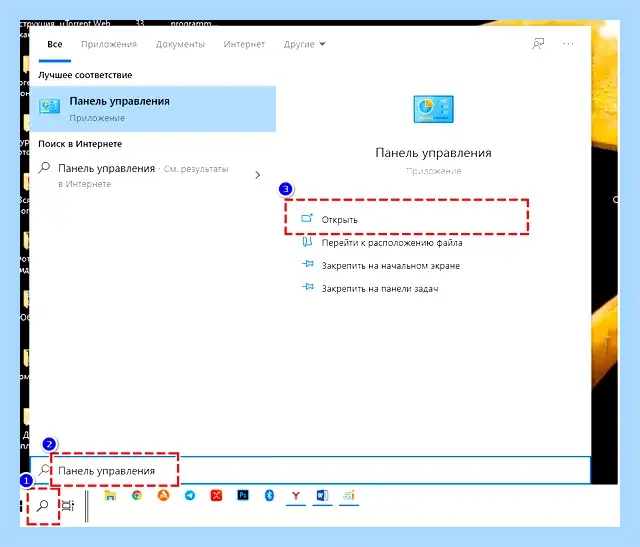Open the orange Avast taskbar icon
The height and width of the screenshot is (547, 640).
[x=163, y=496]
